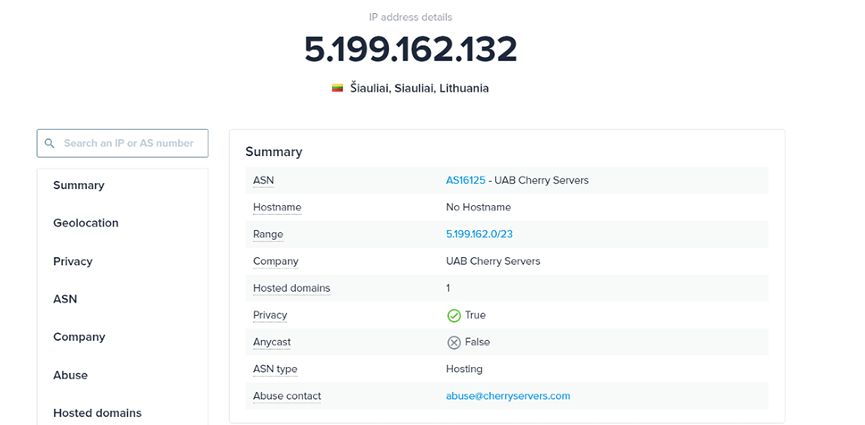Screen dimensions: 865x425
Task: Click the green Privacy checkmark icon
Action: [453, 315]
